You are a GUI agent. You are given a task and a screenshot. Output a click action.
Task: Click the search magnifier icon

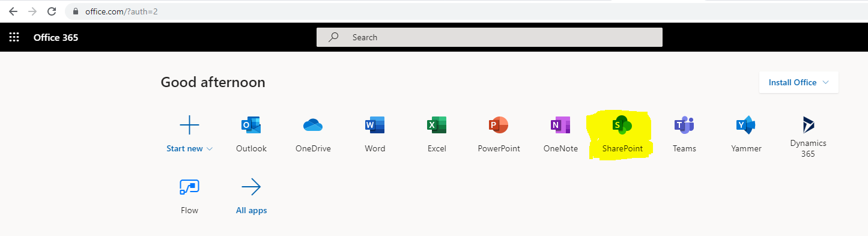pos(333,37)
